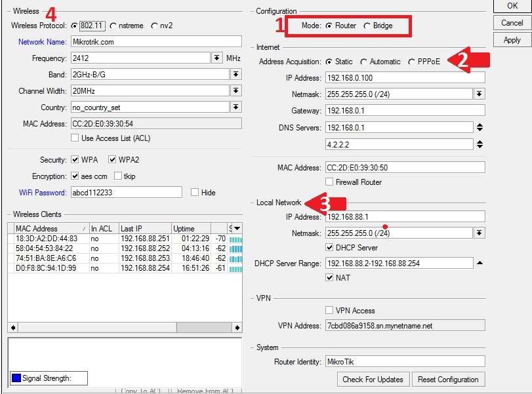Click DNS server field 4.2.2.2

coord(399,144)
